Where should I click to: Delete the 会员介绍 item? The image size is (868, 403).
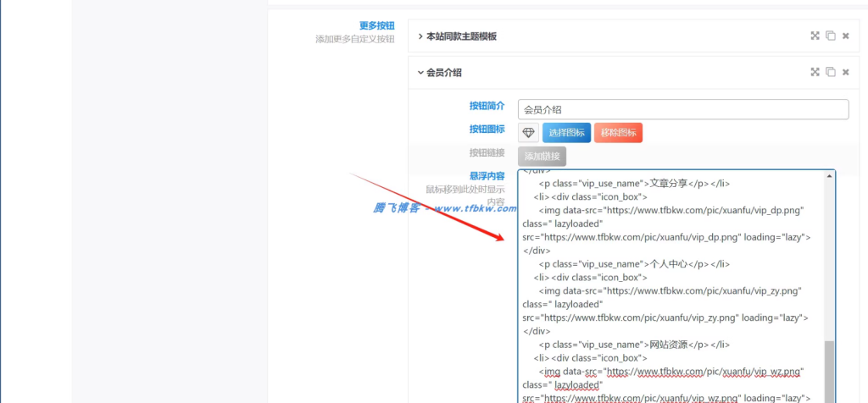tap(846, 73)
